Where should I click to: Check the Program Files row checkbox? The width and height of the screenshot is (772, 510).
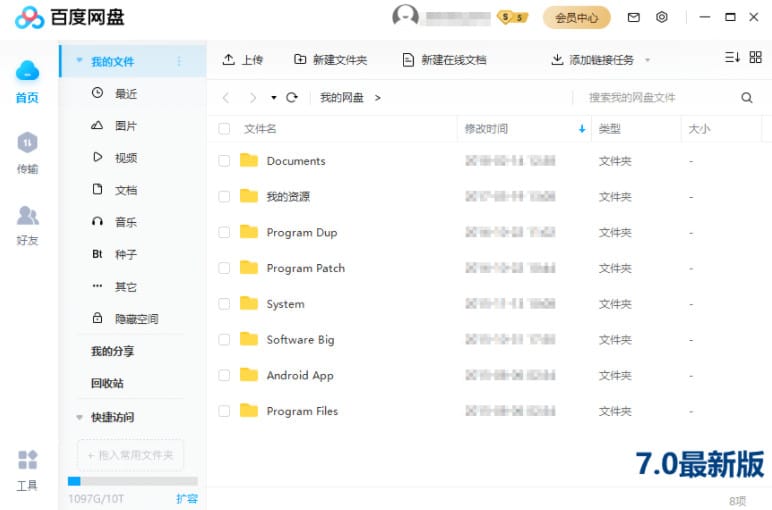pos(224,411)
